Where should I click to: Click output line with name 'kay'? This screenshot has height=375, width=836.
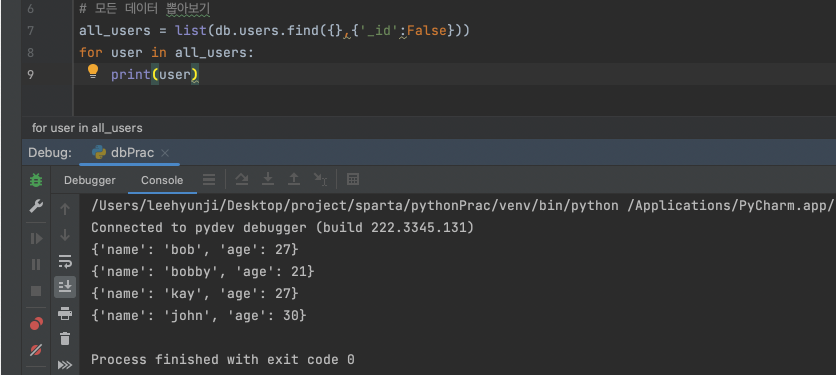click(x=195, y=293)
